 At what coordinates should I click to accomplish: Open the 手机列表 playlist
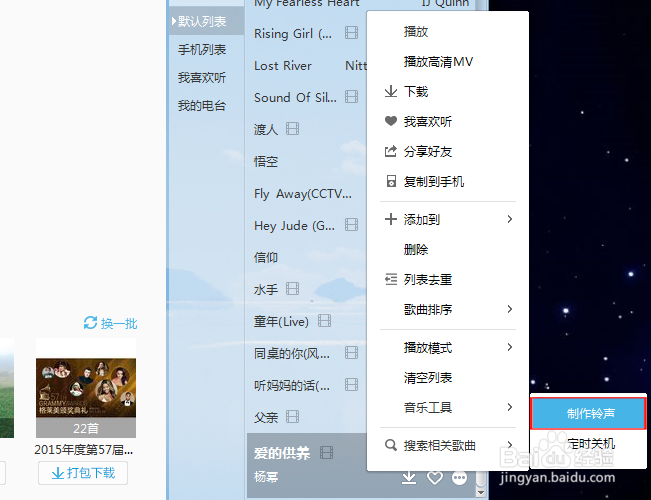click(202, 49)
